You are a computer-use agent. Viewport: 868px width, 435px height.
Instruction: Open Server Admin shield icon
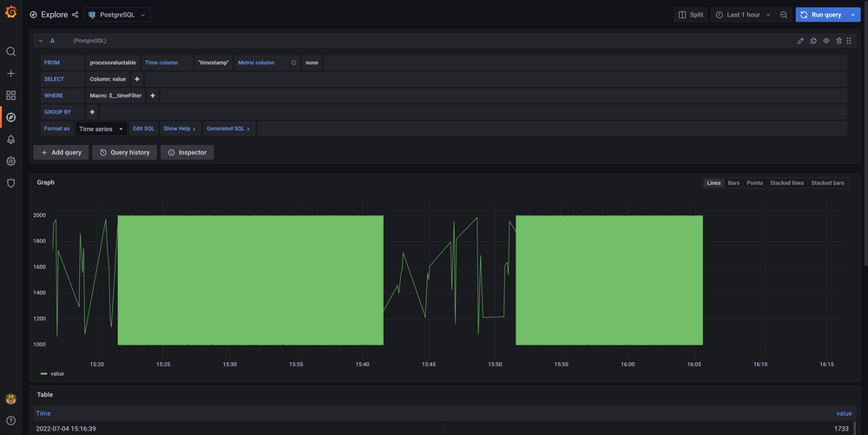[10, 183]
